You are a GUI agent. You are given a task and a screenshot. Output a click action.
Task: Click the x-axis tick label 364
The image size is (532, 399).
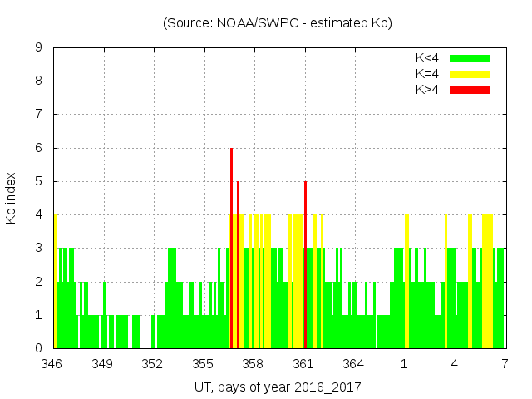point(353,364)
